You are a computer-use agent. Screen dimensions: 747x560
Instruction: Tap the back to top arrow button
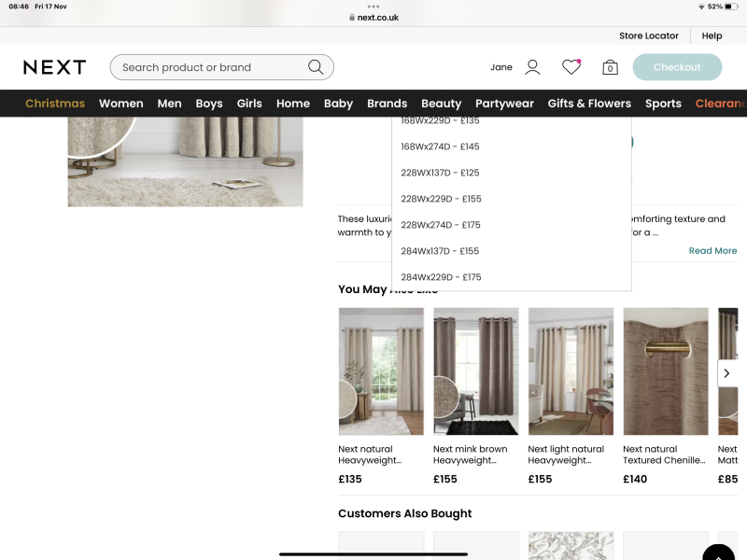pyautogui.click(x=718, y=553)
